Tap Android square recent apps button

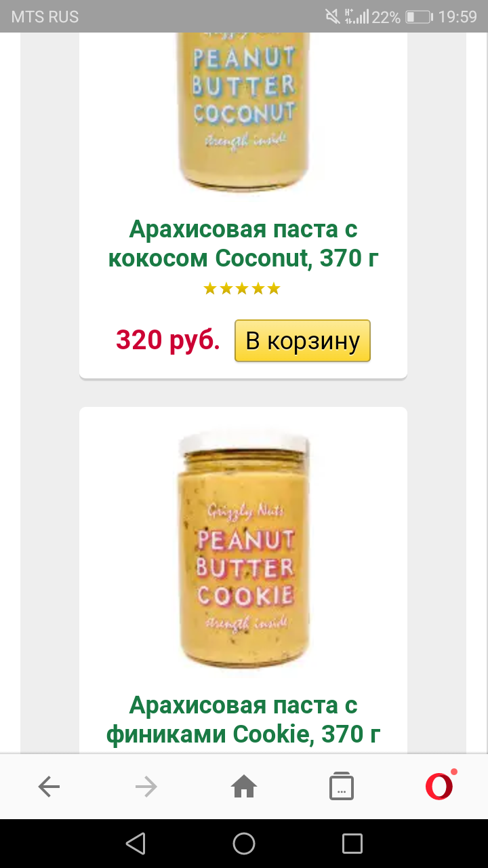click(352, 844)
